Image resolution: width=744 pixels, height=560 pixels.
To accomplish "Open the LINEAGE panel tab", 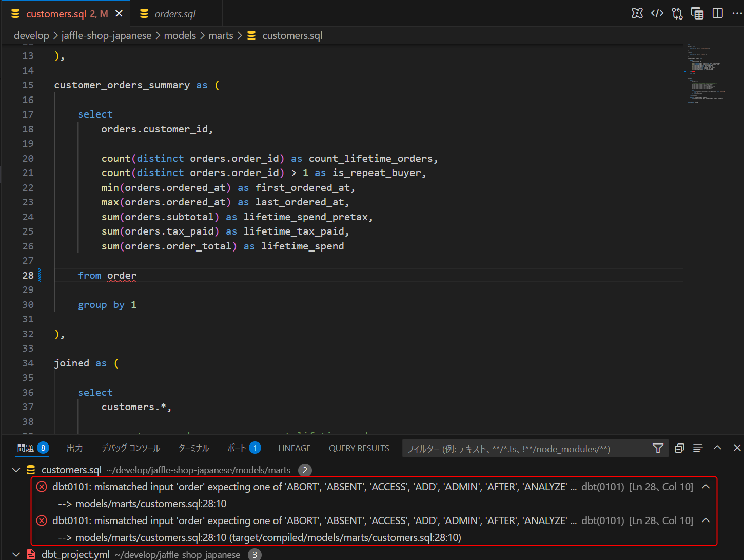I will point(295,448).
